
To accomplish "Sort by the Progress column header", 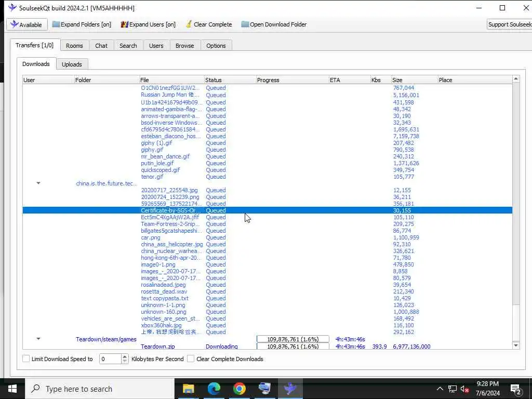I will (x=292, y=80).
